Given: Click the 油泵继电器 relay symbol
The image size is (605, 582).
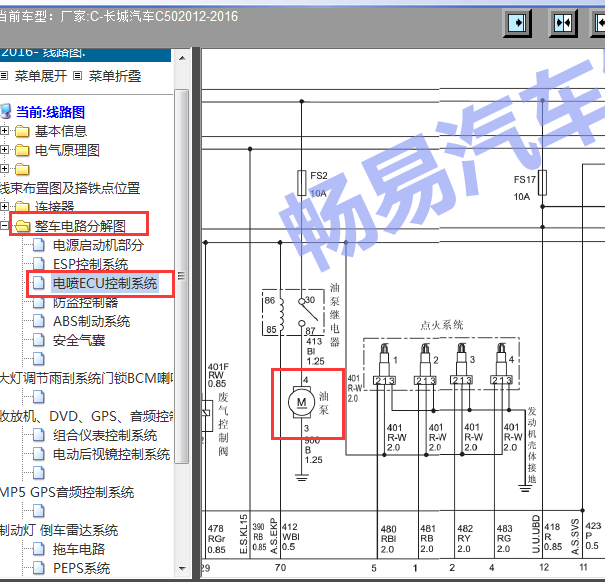Looking at the screenshot, I should click(x=293, y=312).
